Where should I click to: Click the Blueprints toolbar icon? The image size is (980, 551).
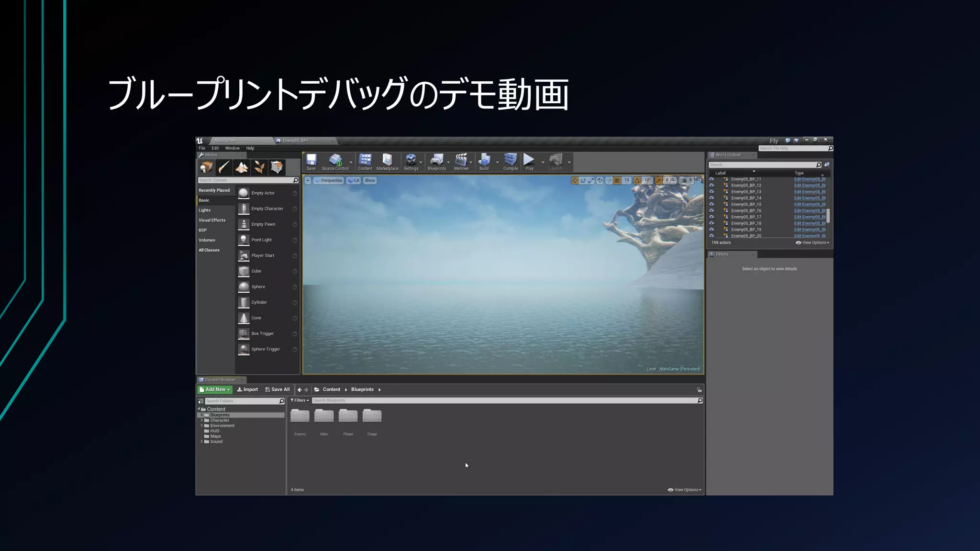(436, 162)
